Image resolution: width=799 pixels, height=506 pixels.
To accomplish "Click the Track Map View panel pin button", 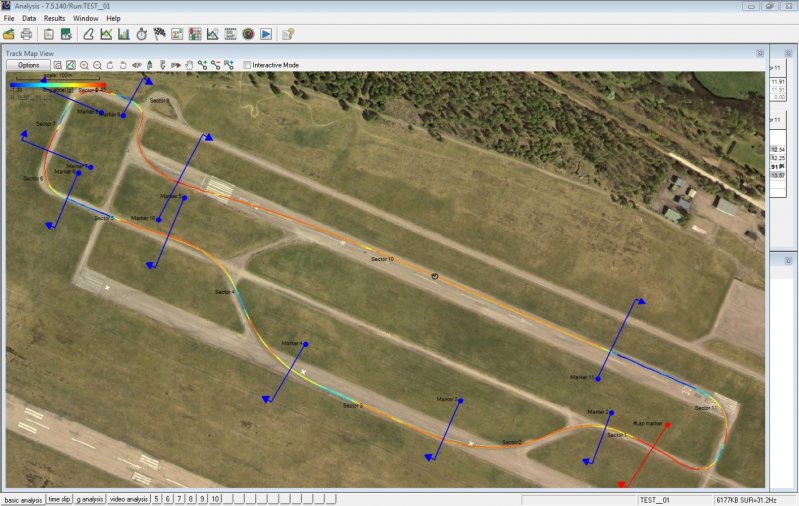I will tap(760, 54).
